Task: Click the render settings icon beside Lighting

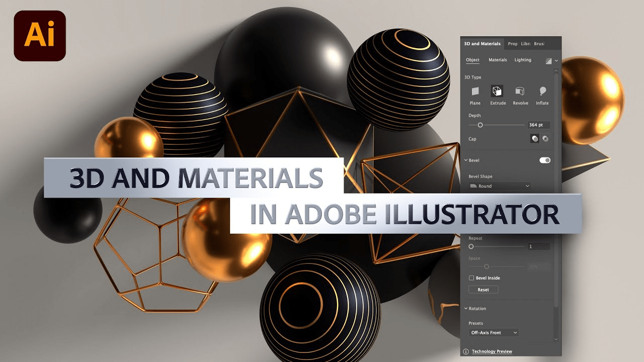Action: [x=548, y=60]
